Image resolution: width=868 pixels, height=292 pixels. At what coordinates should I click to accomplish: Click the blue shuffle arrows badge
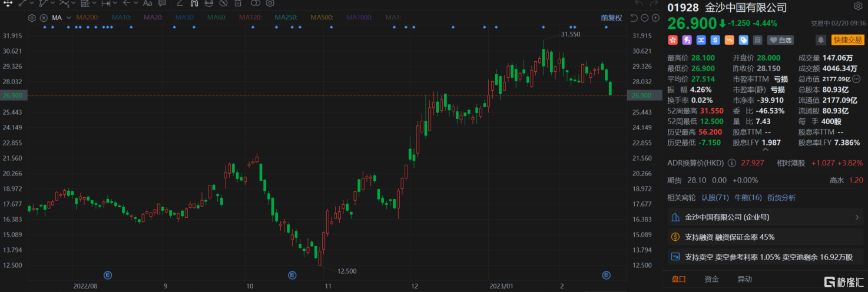(701, 40)
